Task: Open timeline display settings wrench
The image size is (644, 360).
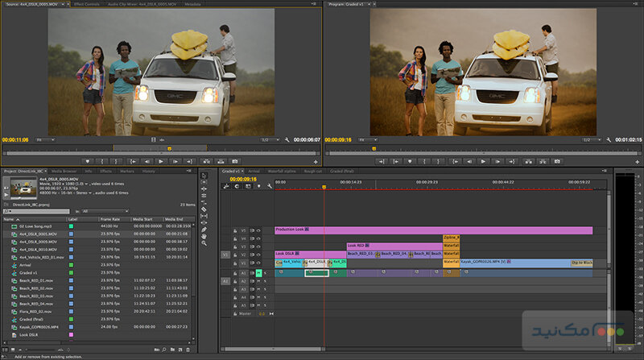Action: coord(270,186)
